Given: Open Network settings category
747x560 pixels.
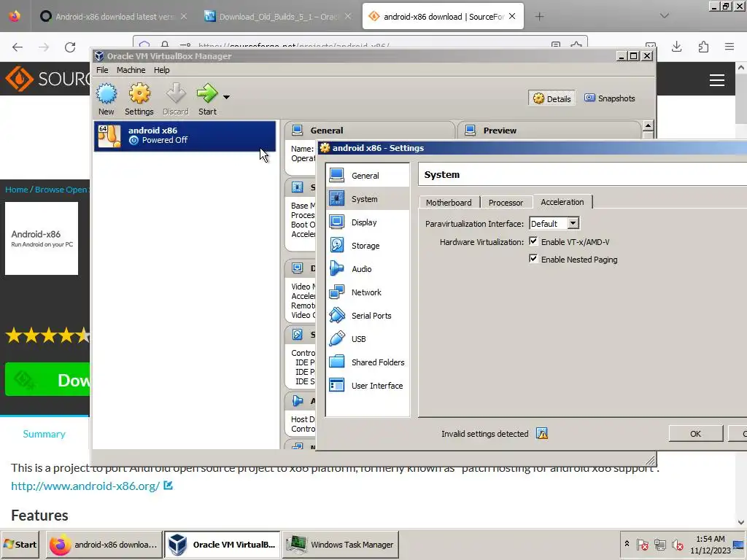Looking at the screenshot, I should (368, 292).
